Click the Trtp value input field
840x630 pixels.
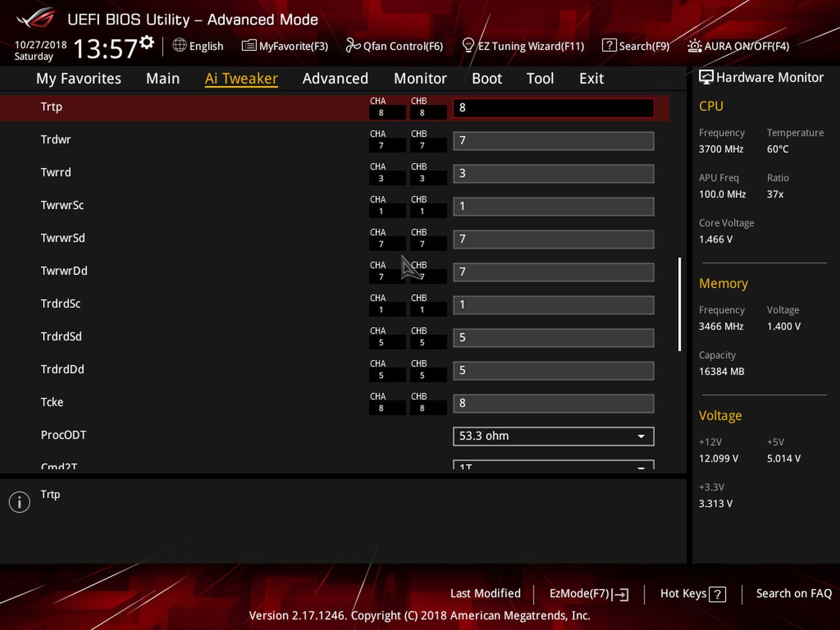pos(553,108)
